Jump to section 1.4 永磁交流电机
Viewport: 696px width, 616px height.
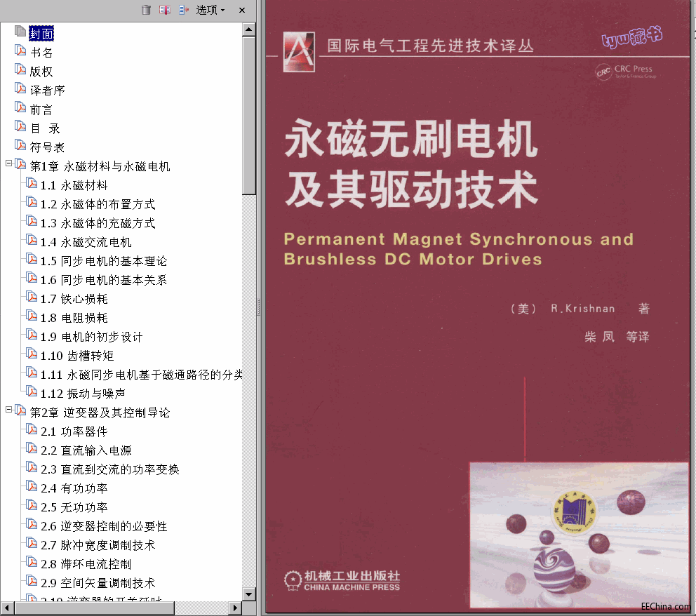tap(86, 242)
